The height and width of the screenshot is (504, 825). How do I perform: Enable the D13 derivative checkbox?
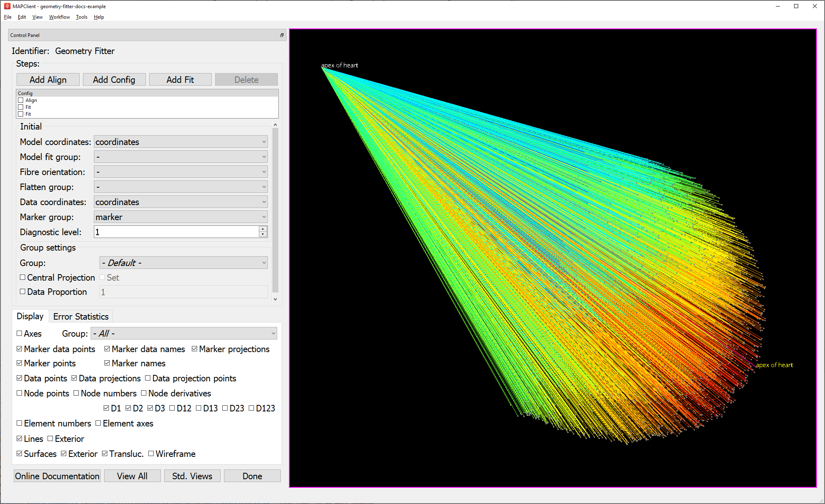(x=199, y=408)
